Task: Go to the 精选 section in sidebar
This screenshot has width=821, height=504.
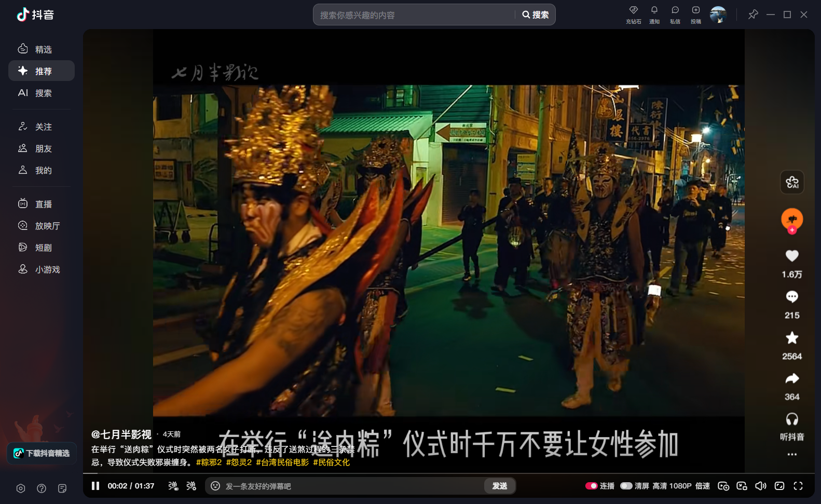Action: click(42, 49)
